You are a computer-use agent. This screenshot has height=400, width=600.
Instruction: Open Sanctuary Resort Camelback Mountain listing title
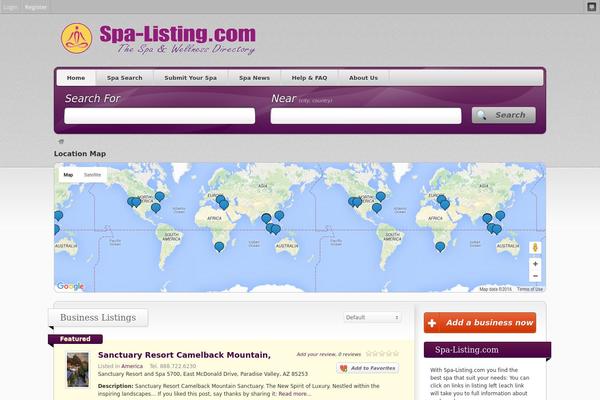click(184, 355)
